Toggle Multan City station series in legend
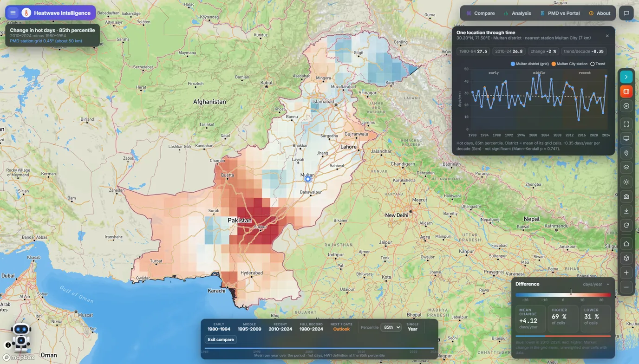Image resolution: width=639 pixels, height=364 pixels. click(569, 64)
